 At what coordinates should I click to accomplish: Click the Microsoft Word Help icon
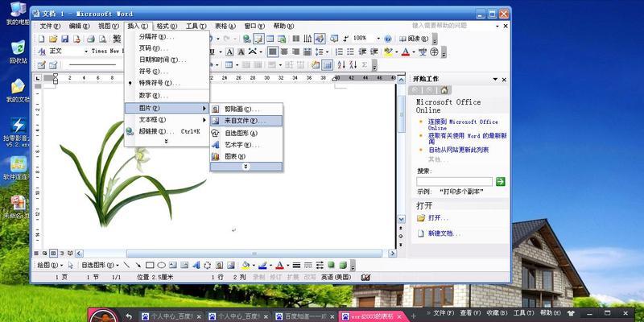coord(388,39)
